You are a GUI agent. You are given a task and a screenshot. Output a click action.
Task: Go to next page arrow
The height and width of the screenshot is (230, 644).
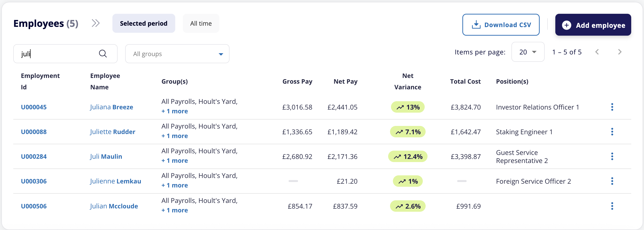coord(620,52)
